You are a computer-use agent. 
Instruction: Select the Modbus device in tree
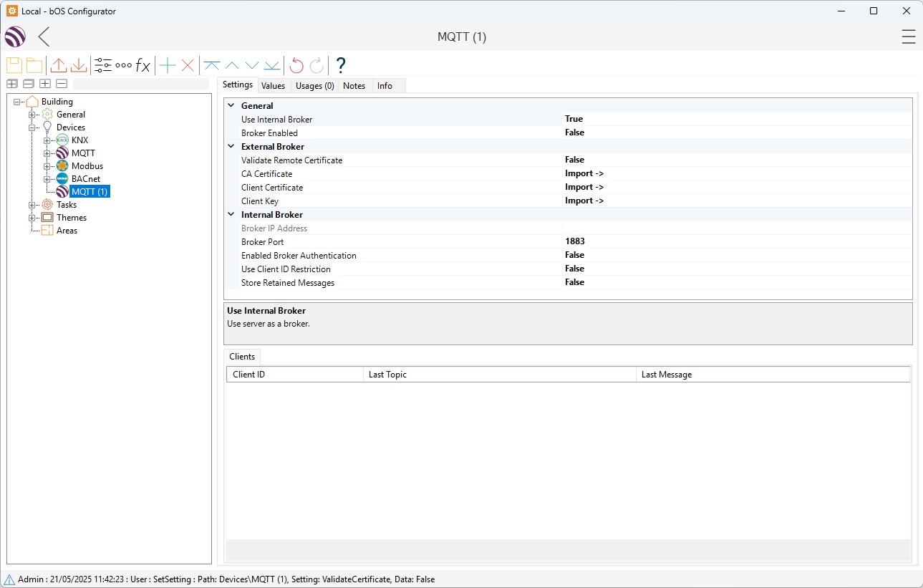click(x=87, y=166)
